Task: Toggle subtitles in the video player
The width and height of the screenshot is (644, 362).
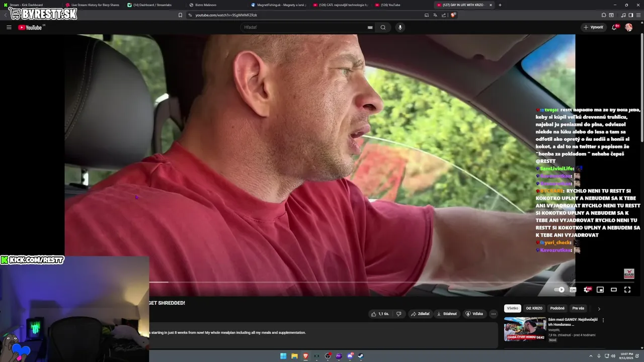Action: pyautogui.click(x=573, y=290)
